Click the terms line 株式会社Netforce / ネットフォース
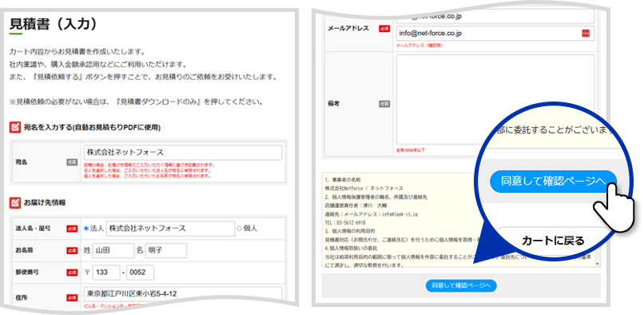The height and width of the screenshot is (315, 644). pos(364,189)
